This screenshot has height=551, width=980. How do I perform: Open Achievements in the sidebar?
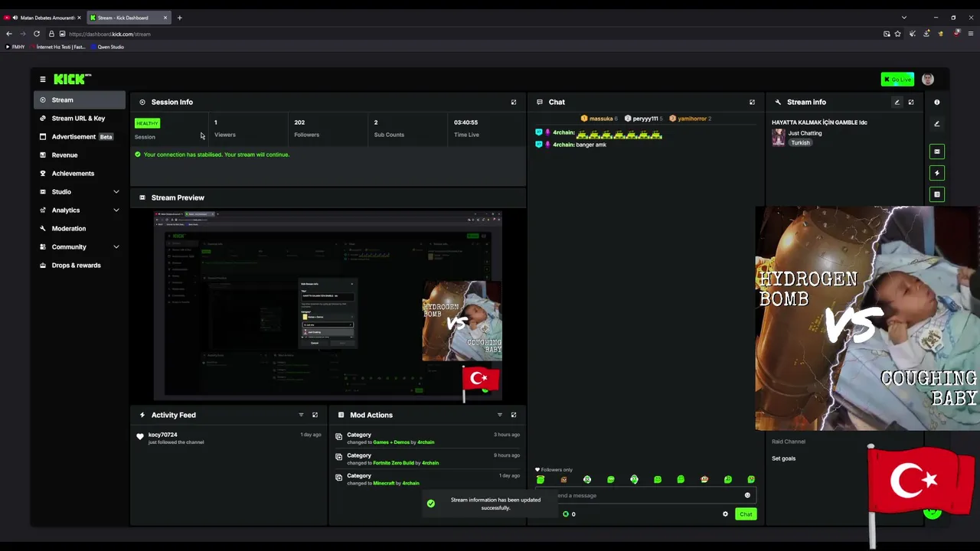[80, 174]
